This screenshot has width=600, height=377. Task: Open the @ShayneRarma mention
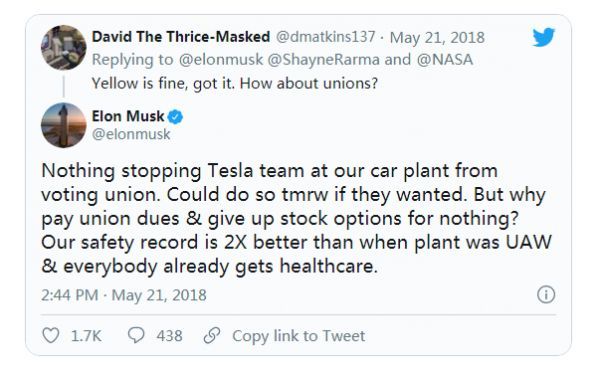[x=323, y=60]
